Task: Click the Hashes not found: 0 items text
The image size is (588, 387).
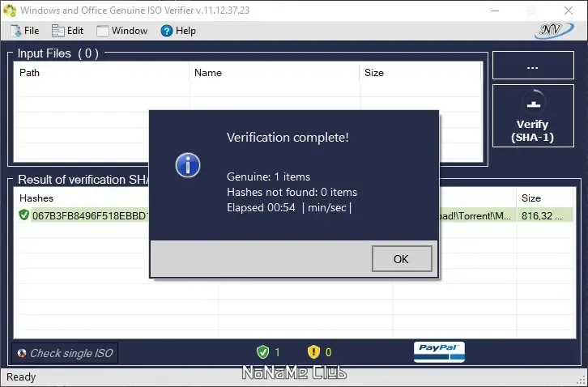Action: (292, 192)
